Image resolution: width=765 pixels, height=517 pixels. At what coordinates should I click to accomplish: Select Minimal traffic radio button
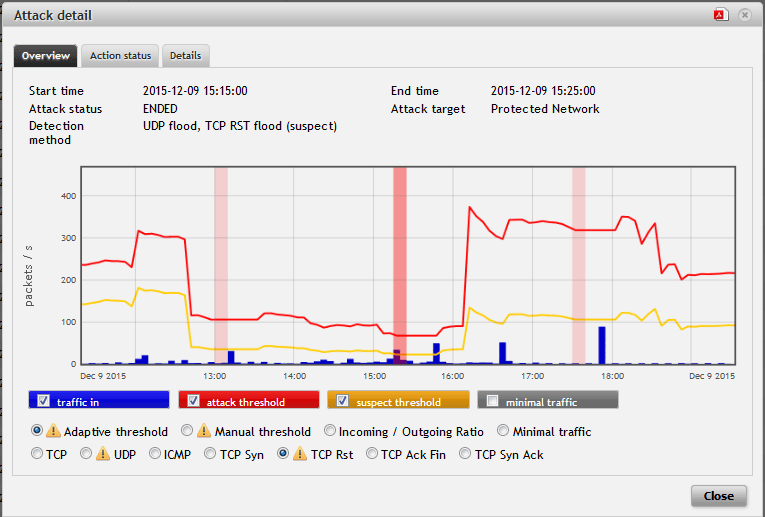(x=503, y=431)
